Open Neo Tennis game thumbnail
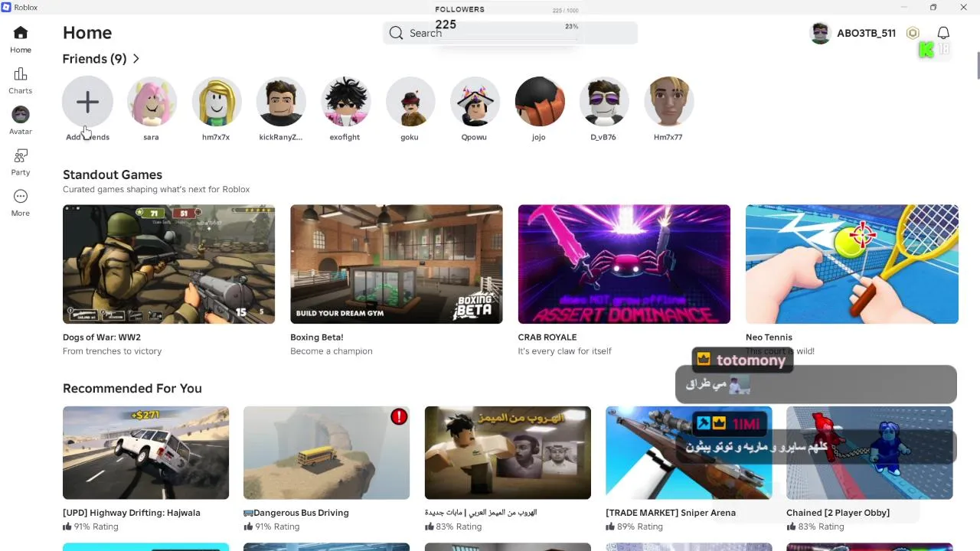Image resolution: width=980 pixels, height=551 pixels. click(852, 264)
